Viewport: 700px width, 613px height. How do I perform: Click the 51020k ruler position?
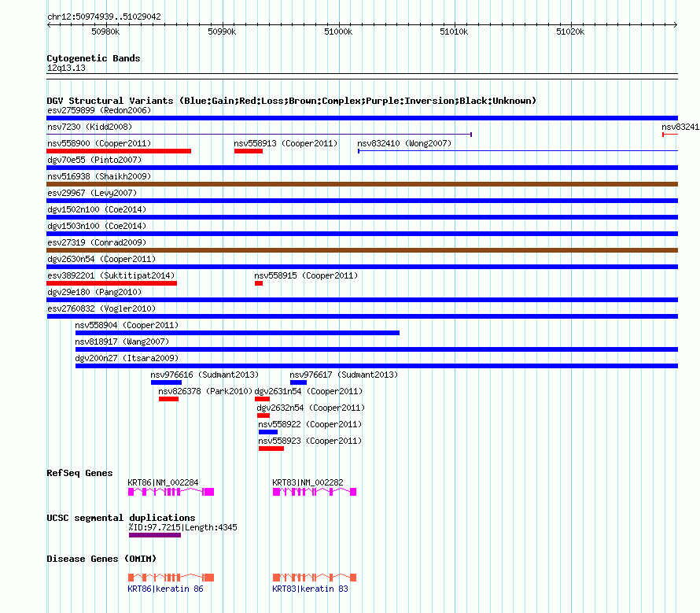tap(570, 31)
